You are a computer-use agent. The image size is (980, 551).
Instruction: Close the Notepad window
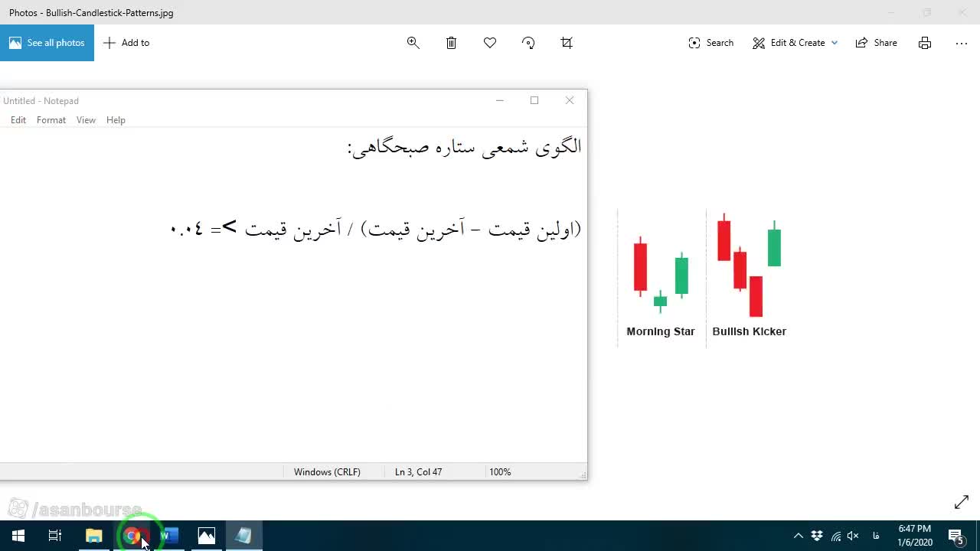570,100
